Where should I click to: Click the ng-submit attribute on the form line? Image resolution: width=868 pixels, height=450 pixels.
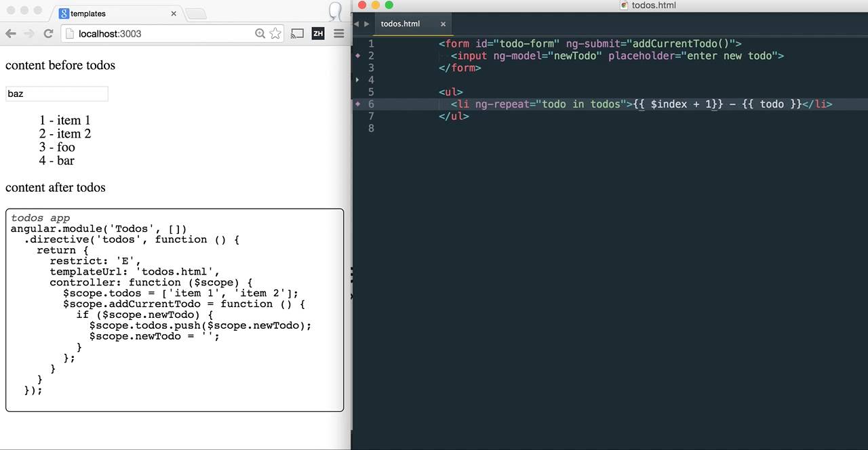[651, 43]
